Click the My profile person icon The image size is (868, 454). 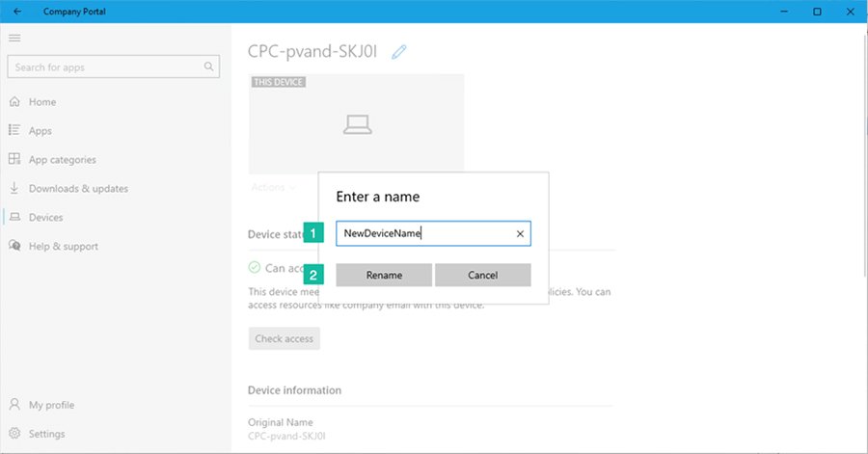14,405
